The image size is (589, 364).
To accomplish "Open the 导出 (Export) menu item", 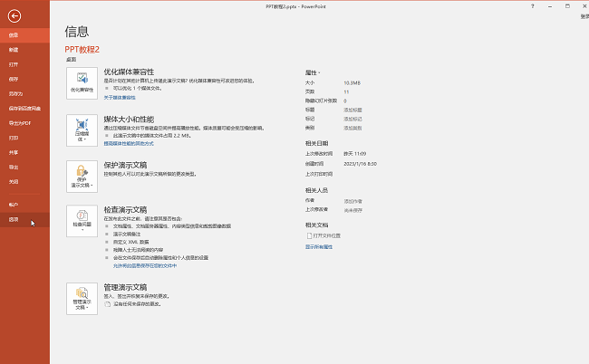I will tap(24, 167).
